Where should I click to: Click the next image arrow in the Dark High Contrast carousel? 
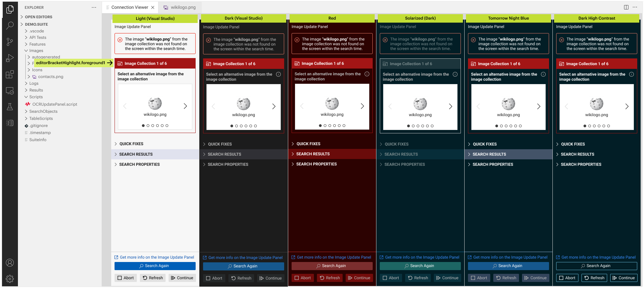[x=627, y=106]
